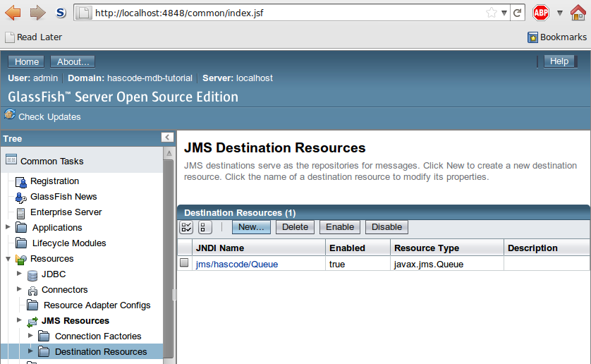Screen dimensions: 591x364
Task: Go to the browser home icon
Action: click(578, 13)
